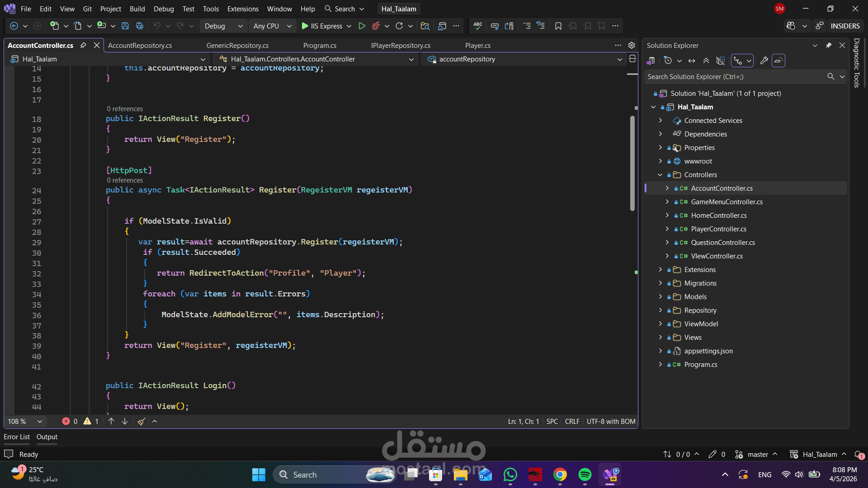Click the Hot Reload flame icon
Image resolution: width=868 pixels, height=488 pixels.
pos(376,26)
